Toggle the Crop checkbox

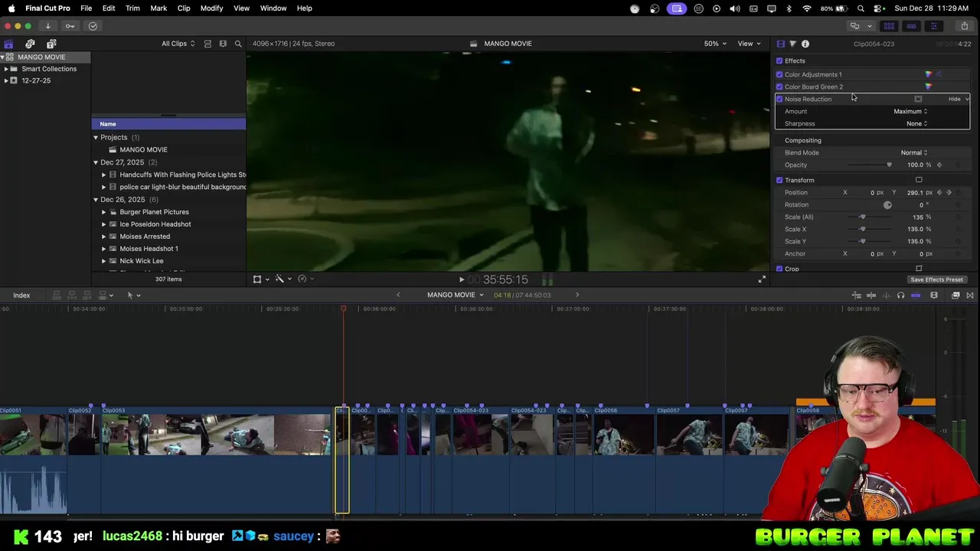779,269
